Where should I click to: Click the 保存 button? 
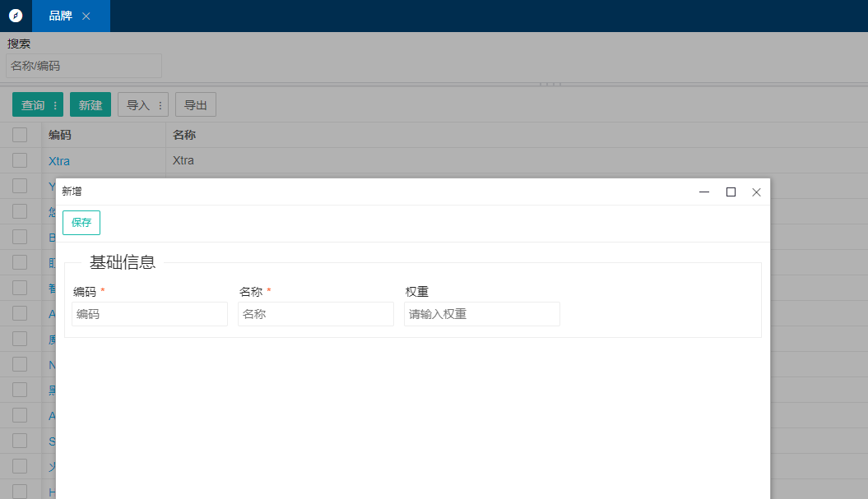[81, 223]
